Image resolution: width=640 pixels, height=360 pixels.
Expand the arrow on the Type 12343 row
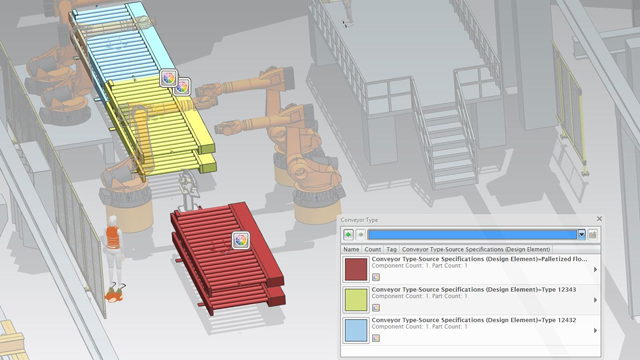tap(595, 300)
